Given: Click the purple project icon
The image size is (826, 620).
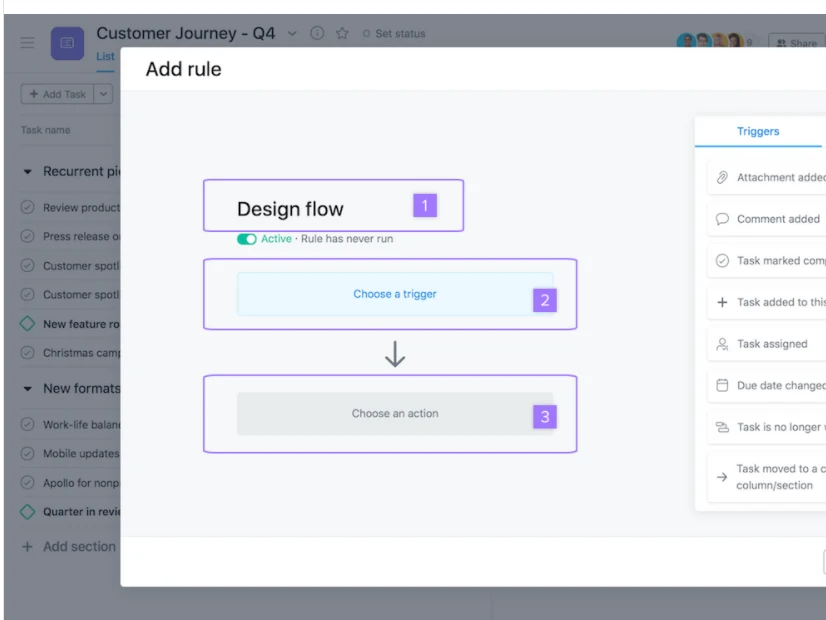Looking at the screenshot, I should [67, 43].
